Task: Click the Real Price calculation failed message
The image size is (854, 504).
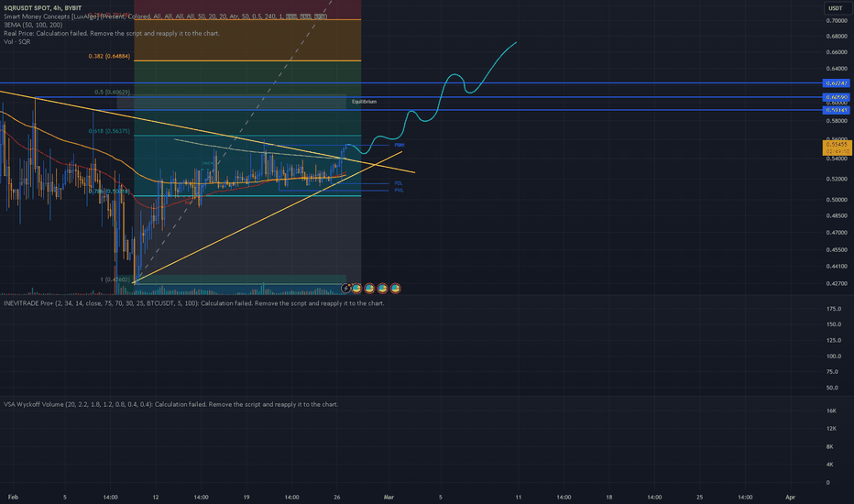Action: 112,33
